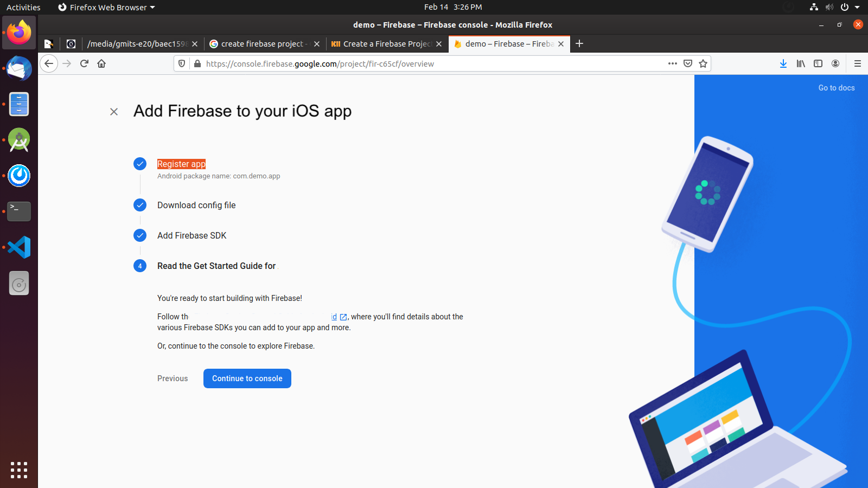Open the blue power-ring dock app icon

coord(19,176)
